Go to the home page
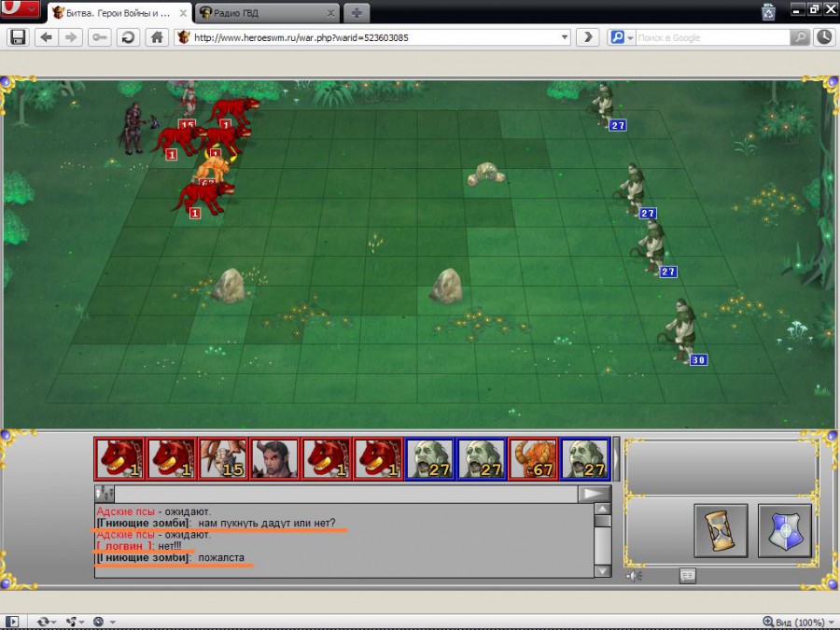The image size is (840, 630). click(x=157, y=37)
